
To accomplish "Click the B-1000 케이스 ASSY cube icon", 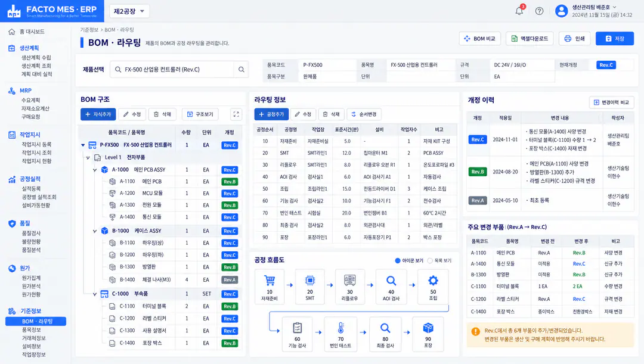I will click(x=104, y=231).
